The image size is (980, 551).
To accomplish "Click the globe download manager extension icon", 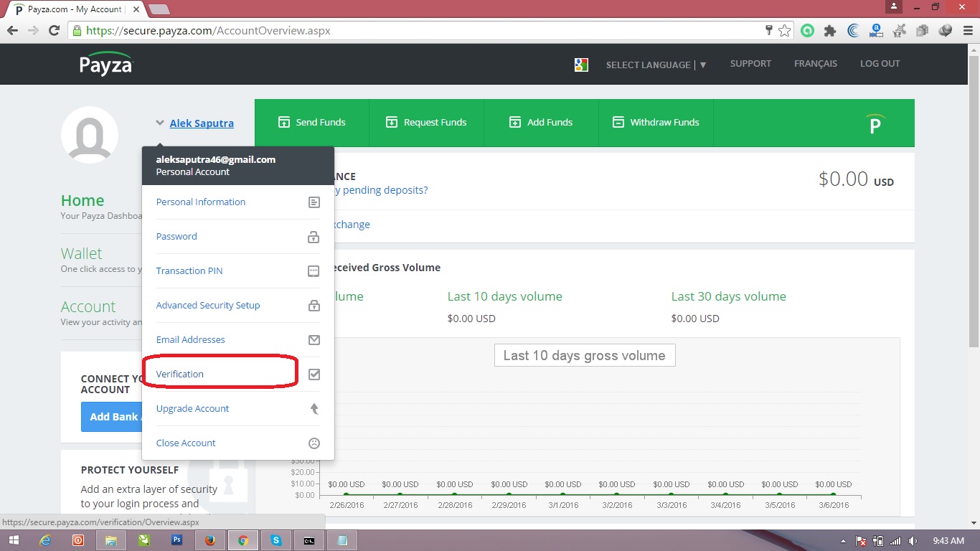I will 945,31.
